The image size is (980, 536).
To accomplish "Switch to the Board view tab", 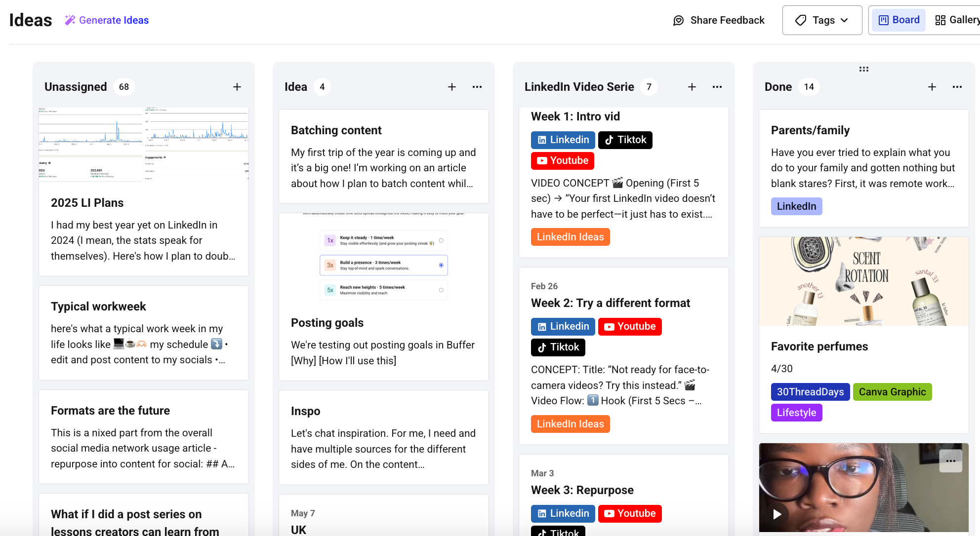I will click(x=898, y=20).
